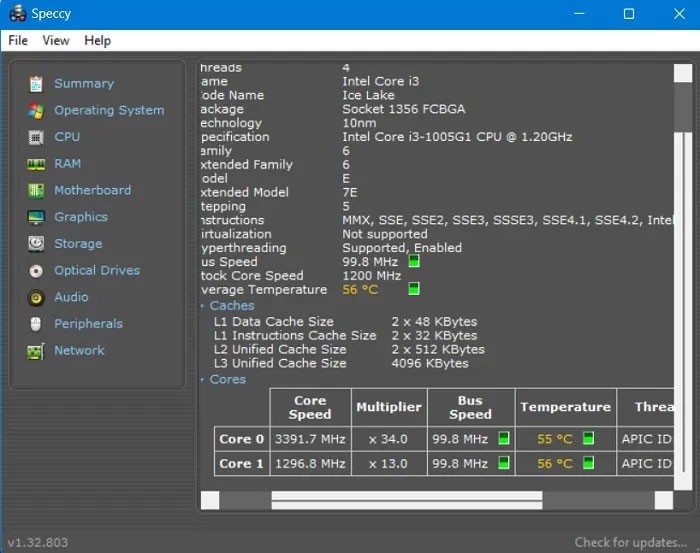This screenshot has height=553, width=700.
Task: Open the View menu
Action: coord(56,41)
